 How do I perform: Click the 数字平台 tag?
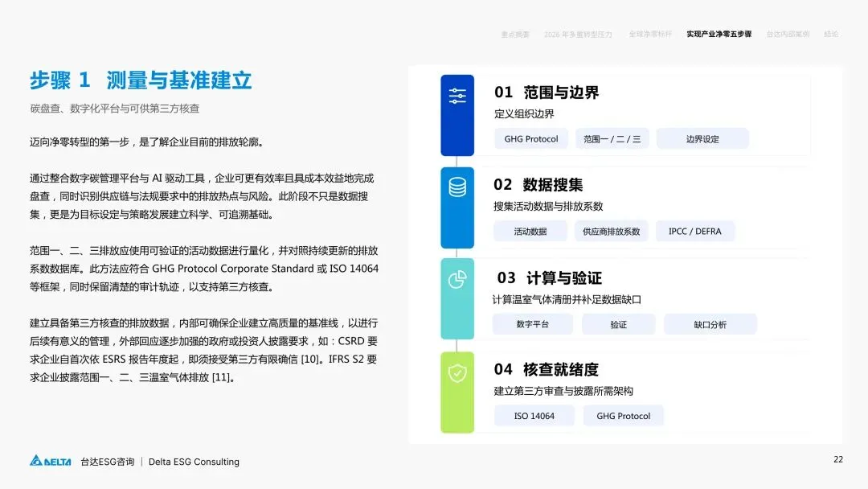(x=533, y=324)
